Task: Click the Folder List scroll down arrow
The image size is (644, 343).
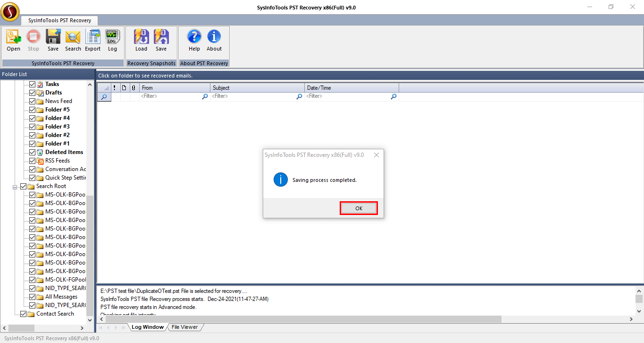Action: (90, 320)
